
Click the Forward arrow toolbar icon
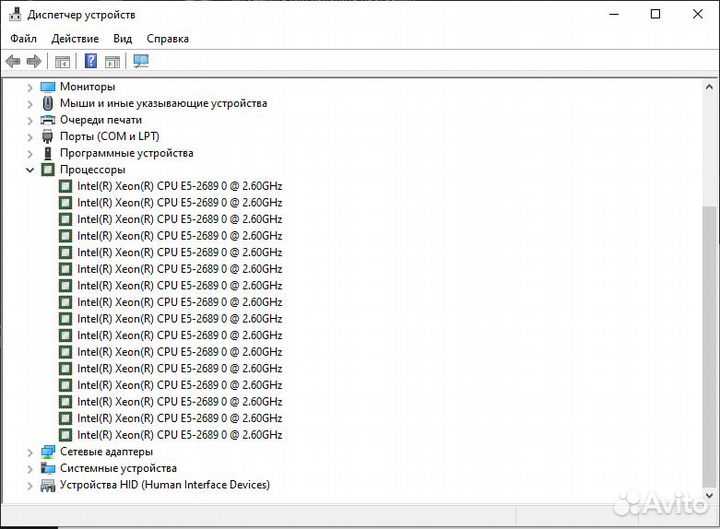(x=34, y=61)
